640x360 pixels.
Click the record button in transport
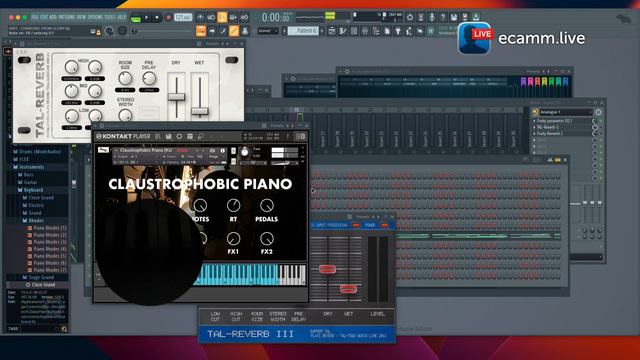(x=168, y=18)
